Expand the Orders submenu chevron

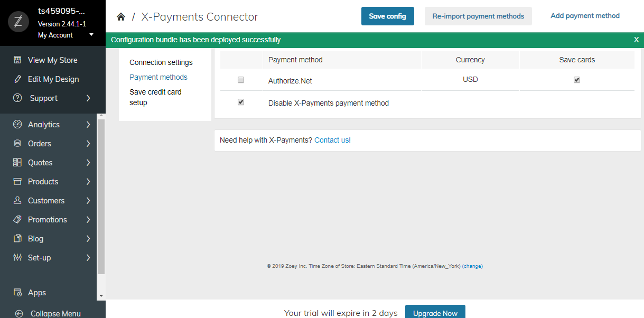(88, 144)
